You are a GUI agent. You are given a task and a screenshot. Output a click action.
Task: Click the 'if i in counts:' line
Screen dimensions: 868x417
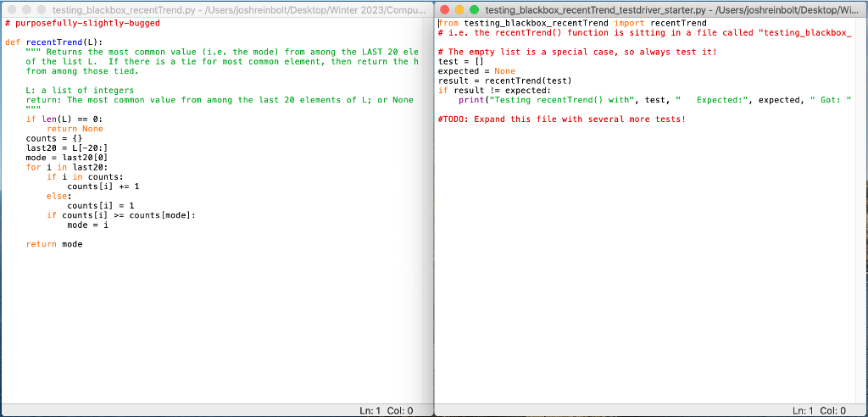coord(86,176)
